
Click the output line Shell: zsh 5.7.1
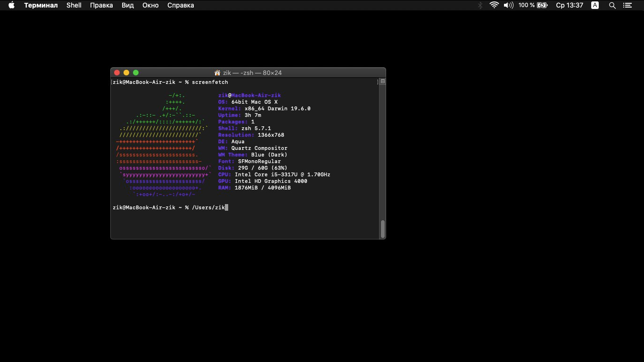245,128
